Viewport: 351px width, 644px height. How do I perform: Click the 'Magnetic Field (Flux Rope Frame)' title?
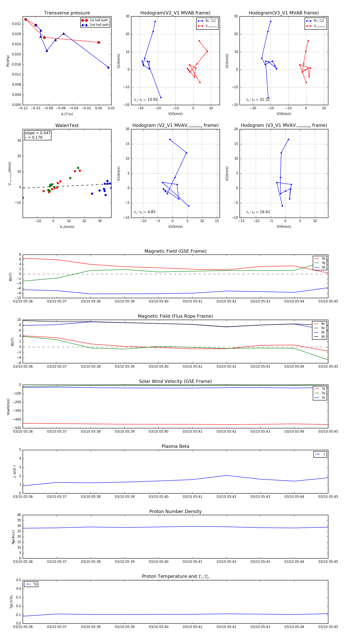point(175,316)
